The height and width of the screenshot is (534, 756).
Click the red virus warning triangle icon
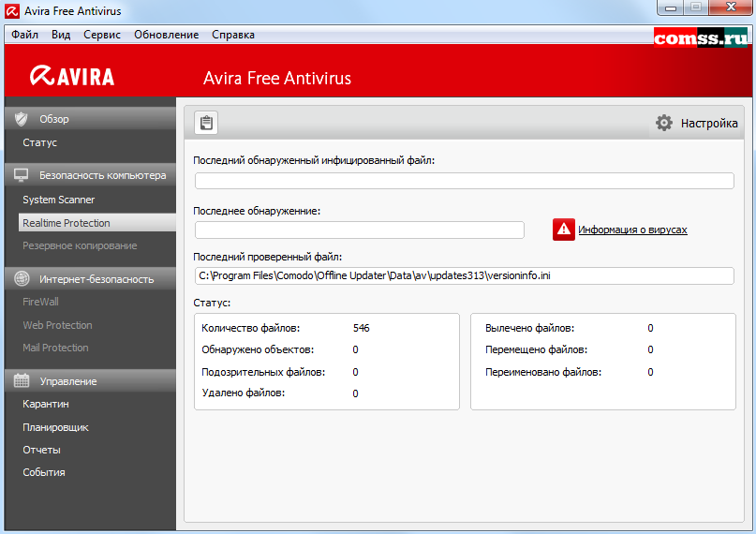coord(564,230)
